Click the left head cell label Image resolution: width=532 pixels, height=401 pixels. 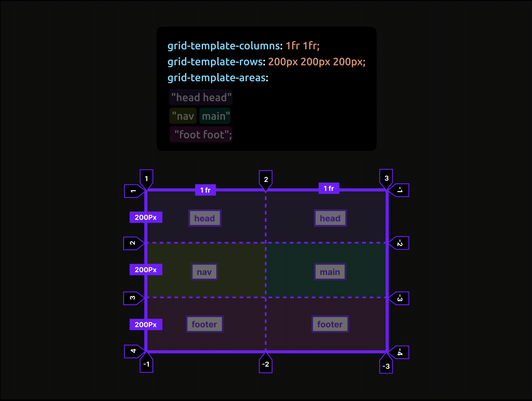205,218
